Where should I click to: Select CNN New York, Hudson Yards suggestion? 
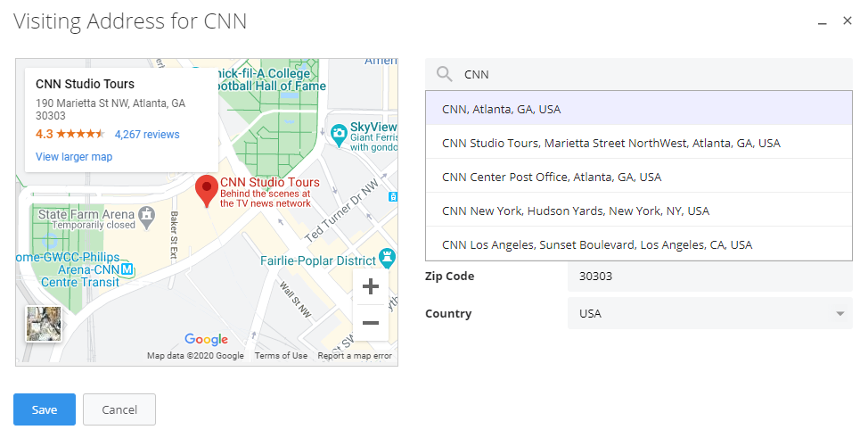639,211
